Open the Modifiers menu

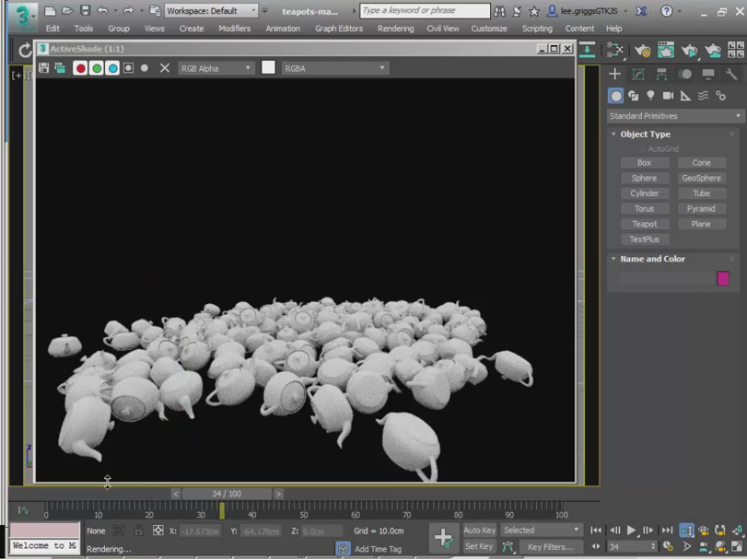point(234,28)
